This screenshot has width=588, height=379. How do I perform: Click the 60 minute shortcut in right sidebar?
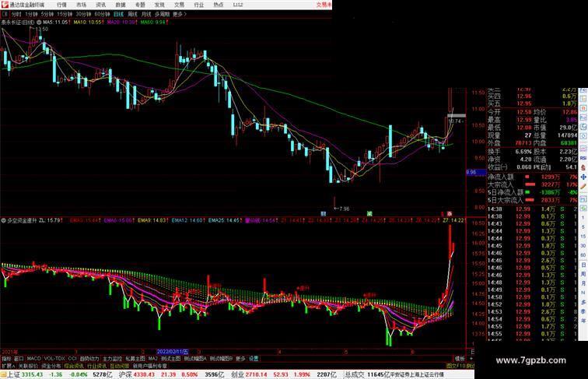583,255
